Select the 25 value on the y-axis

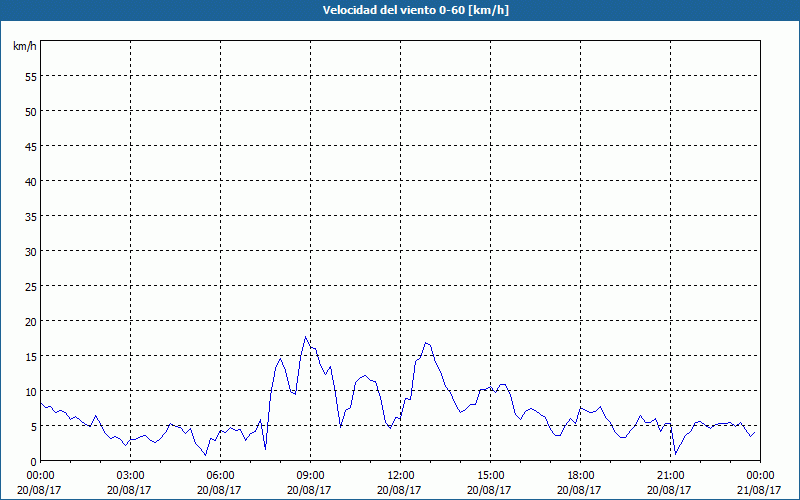[x=31, y=287]
